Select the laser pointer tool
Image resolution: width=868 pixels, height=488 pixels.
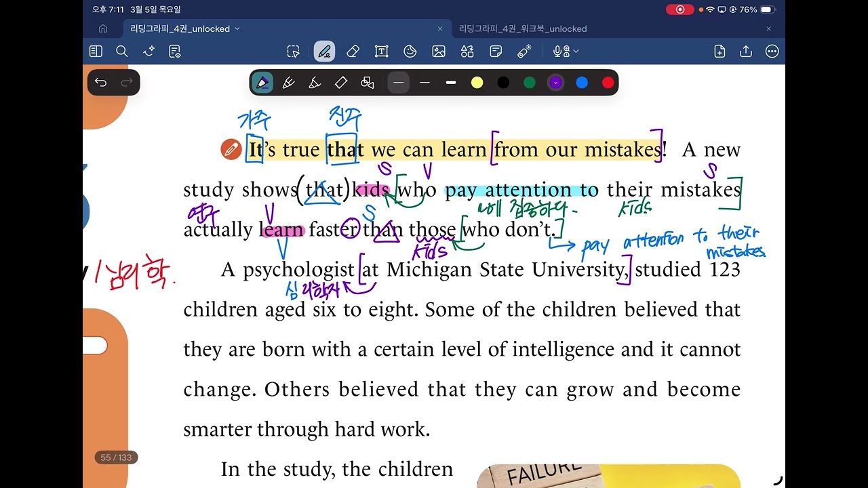524,52
